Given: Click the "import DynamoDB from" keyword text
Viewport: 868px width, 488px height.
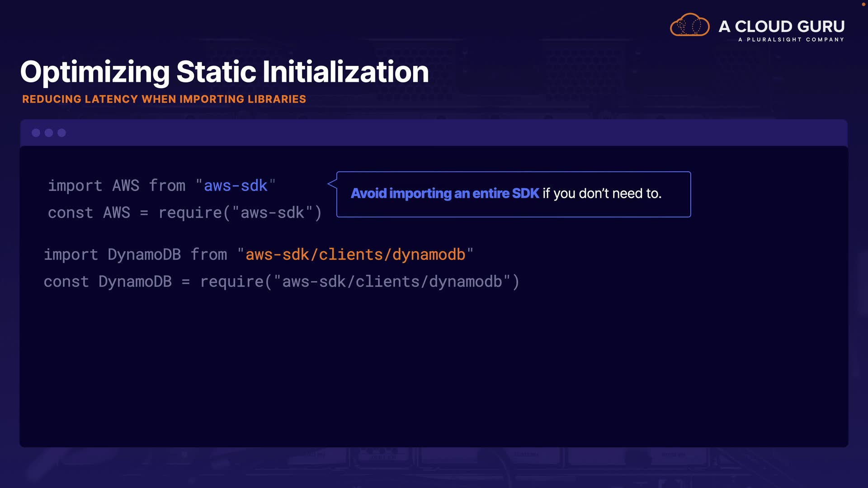Looking at the screenshot, I should click(x=135, y=255).
